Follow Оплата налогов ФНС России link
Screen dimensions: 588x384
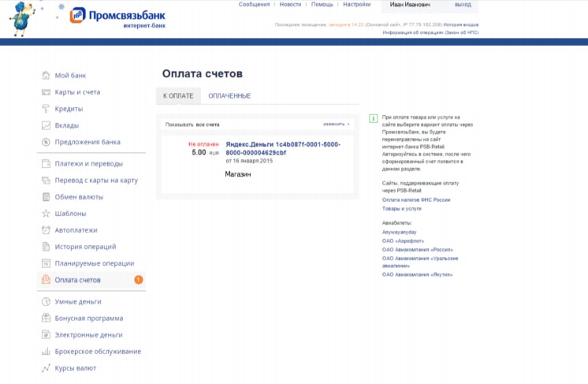coord(416,199)
